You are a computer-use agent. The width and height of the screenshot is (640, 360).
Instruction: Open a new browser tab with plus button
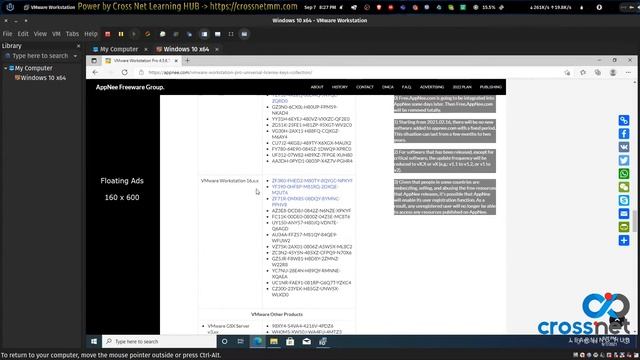pos(187,60)
